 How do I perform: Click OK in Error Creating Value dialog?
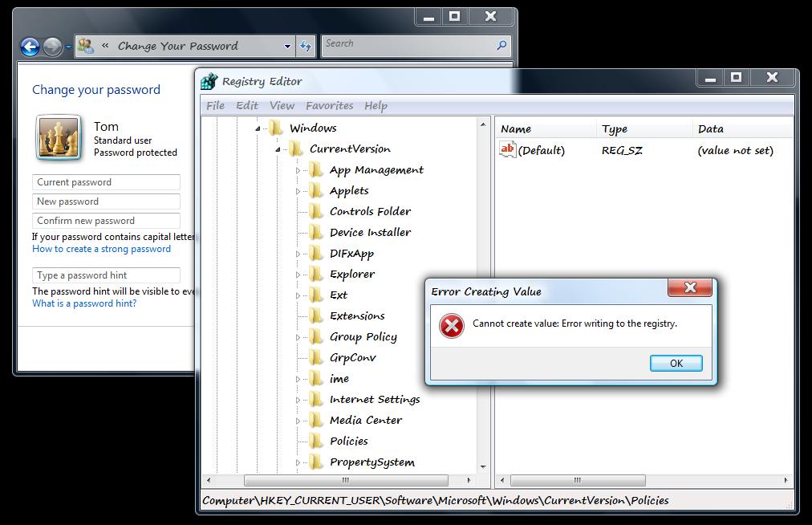(676, 364)
